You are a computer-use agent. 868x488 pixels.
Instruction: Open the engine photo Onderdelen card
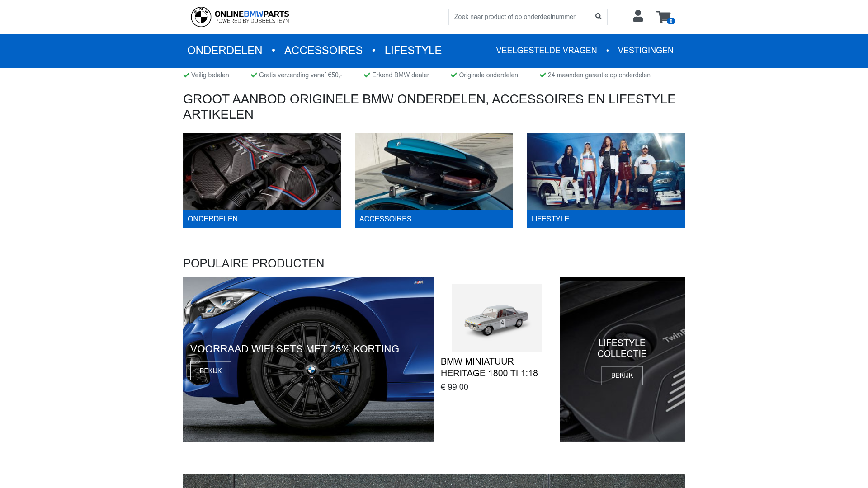click(262, 171)
